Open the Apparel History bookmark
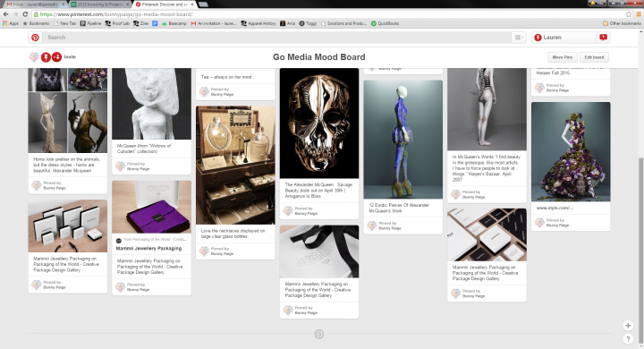 [x=258, y=23]
